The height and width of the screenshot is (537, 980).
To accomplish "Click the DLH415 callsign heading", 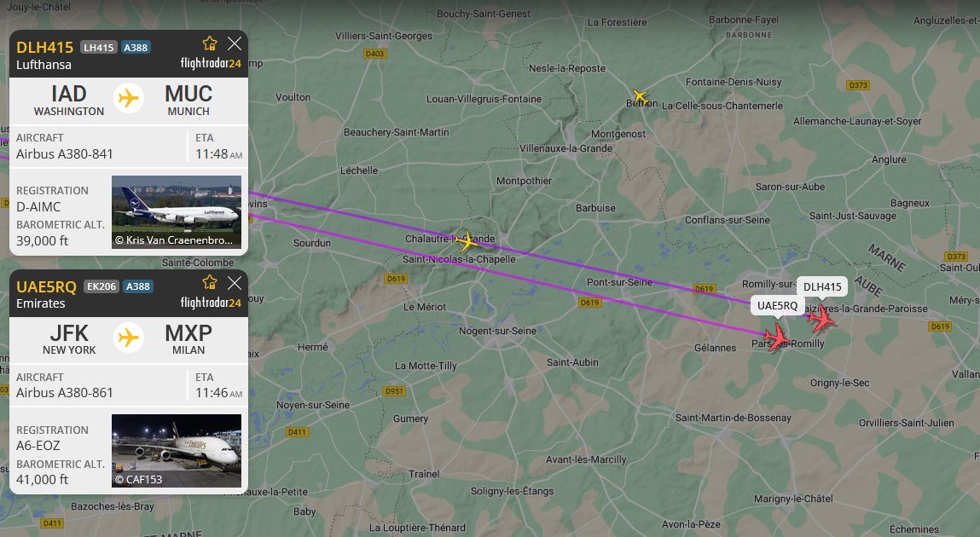I will coord(44,48).
